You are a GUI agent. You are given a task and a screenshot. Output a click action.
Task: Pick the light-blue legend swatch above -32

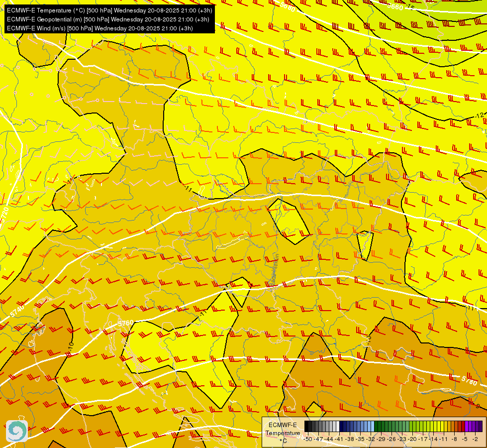tap(373, 427)
